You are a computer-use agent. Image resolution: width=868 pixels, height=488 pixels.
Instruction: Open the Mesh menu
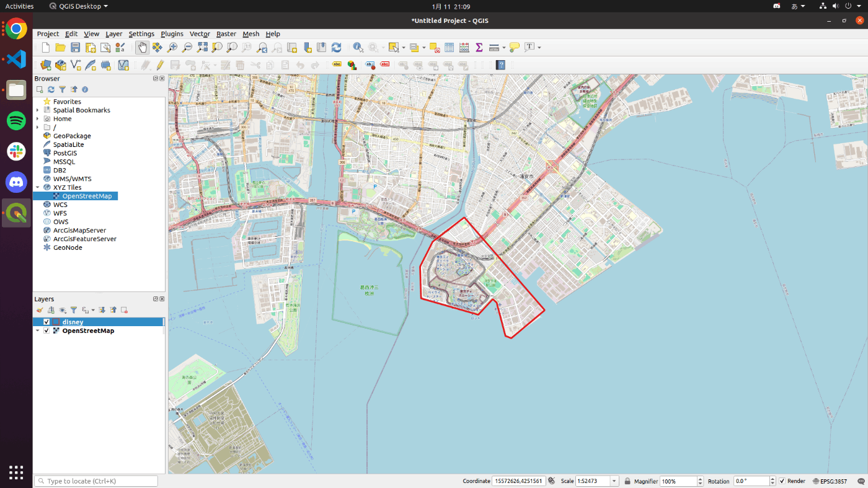tap(250, 34)
